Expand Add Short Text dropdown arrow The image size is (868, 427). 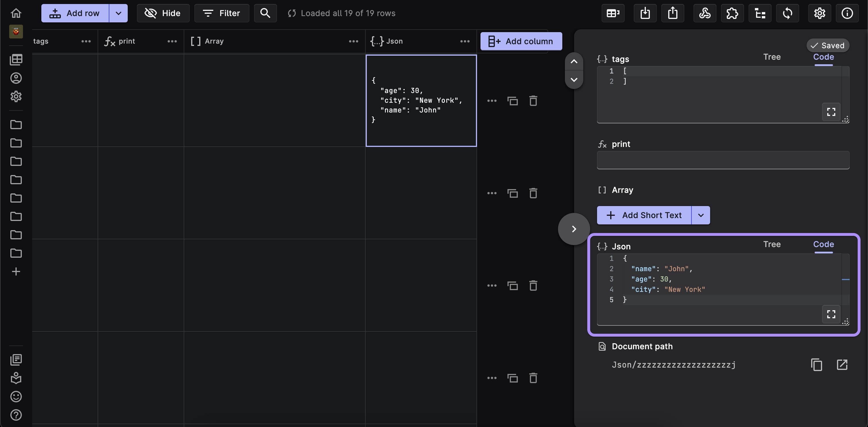(x=701, y=215)
